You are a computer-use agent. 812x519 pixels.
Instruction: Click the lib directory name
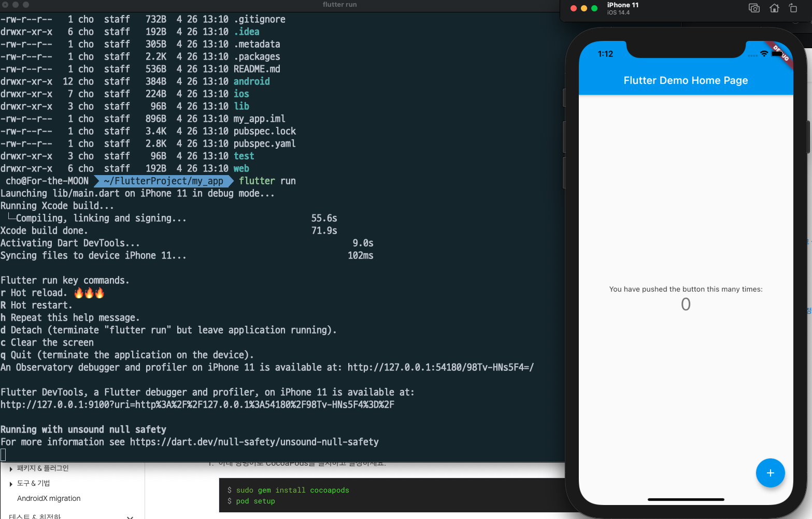click(x=241, y=106)
